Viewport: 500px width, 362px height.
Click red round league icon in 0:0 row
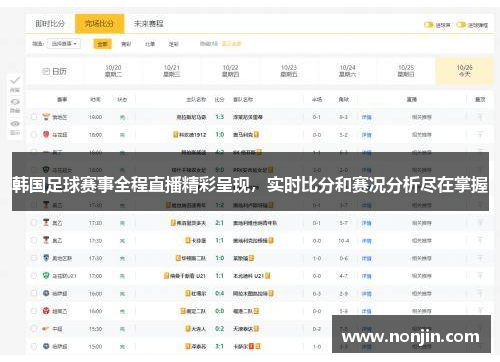(x=46, y=311)
